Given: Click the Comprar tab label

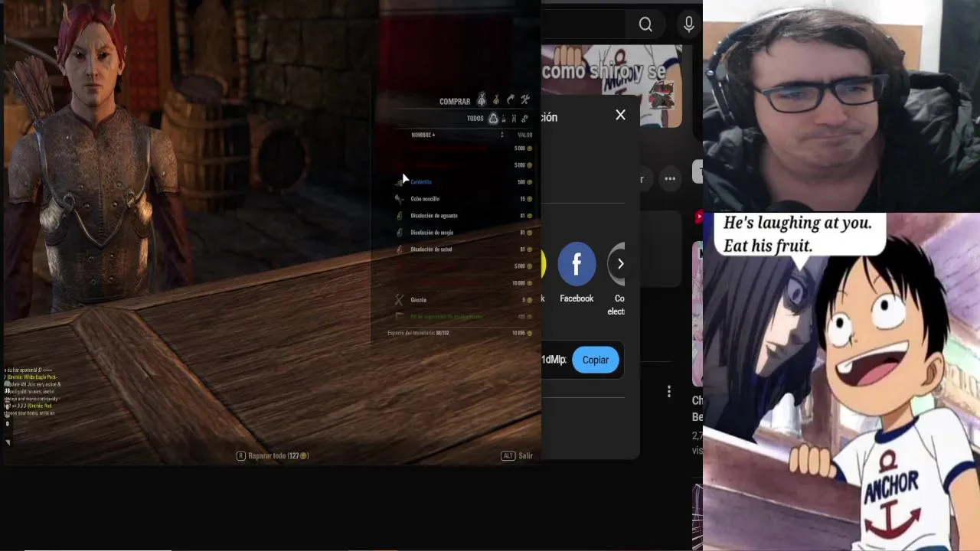Looking at the screenshot, I should (455, 101).
